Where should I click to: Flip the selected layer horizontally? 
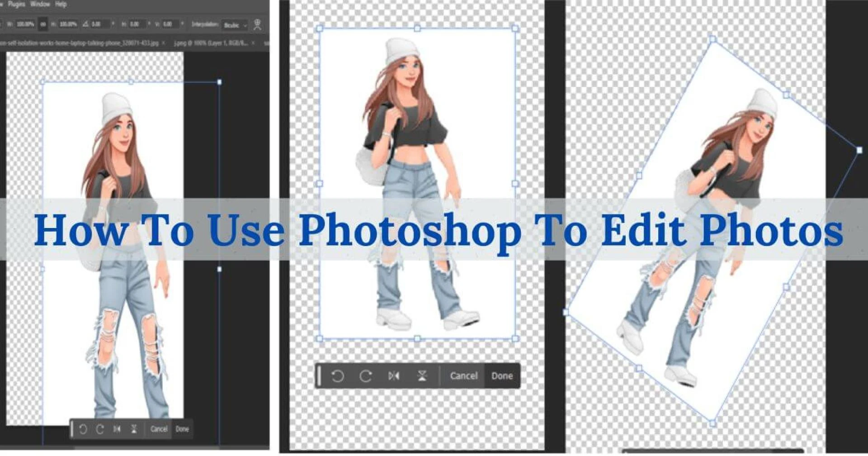(x=393, y=375)
